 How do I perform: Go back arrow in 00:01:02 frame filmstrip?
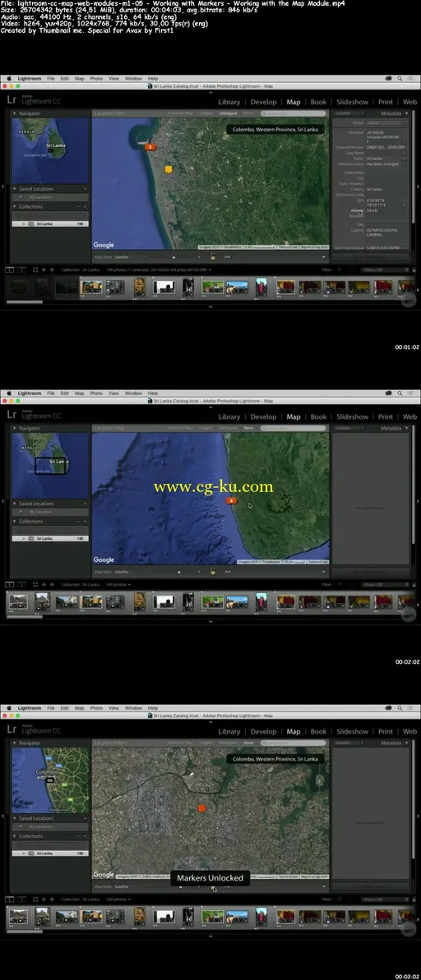tap(44, 270)
